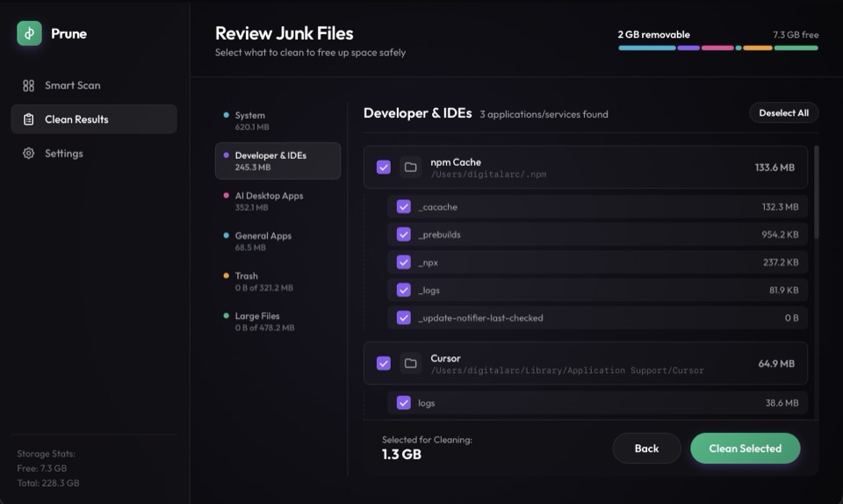Click the 132.3 MB size value

click(780, 207)
